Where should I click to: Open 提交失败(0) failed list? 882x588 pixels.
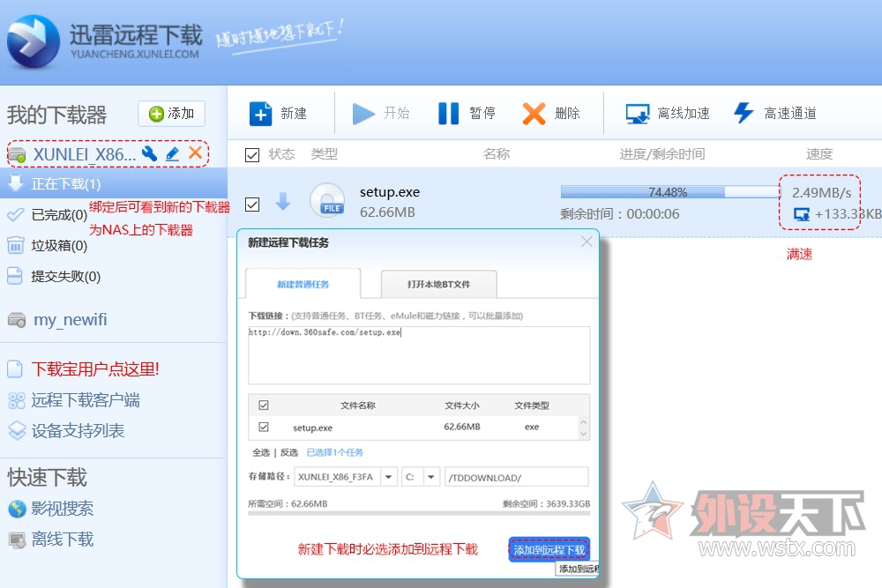(66, 277)
